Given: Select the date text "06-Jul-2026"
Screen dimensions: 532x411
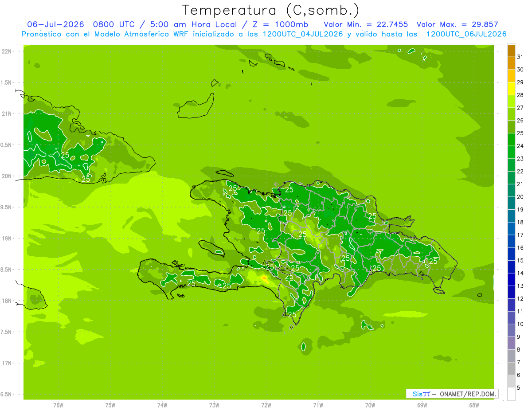Looking at the screenshot, I should [x=55, y=24].
